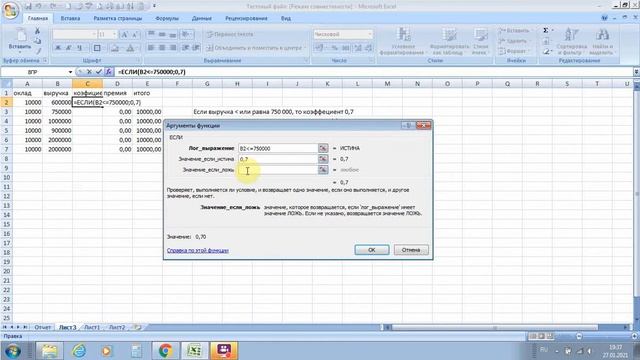Click cell B3 containing 750000

[x=57, y=111]
